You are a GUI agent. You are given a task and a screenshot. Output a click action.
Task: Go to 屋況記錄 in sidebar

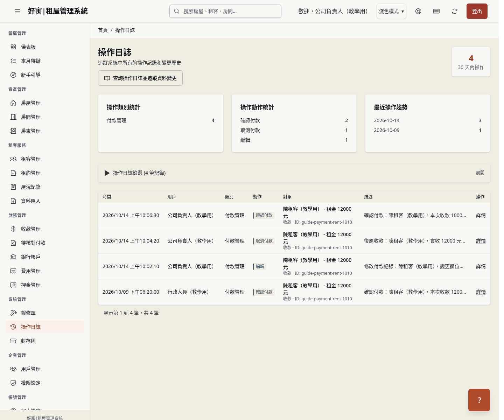point(45,187)
